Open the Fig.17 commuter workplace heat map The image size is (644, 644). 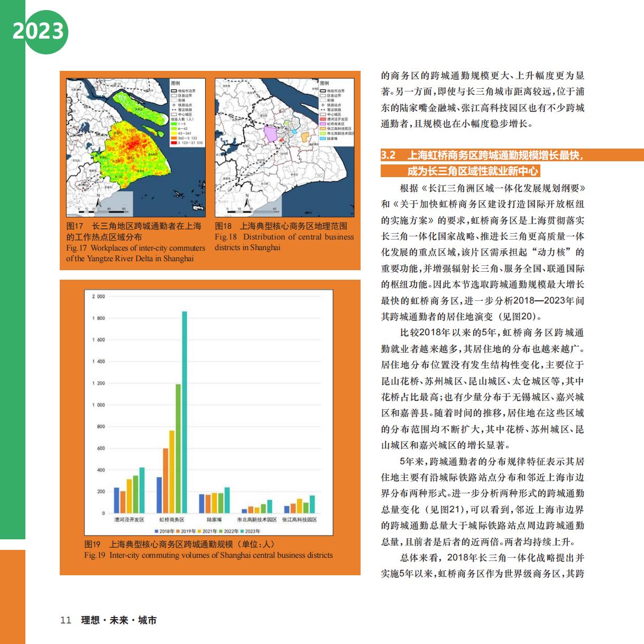click(x=136, y=148)
